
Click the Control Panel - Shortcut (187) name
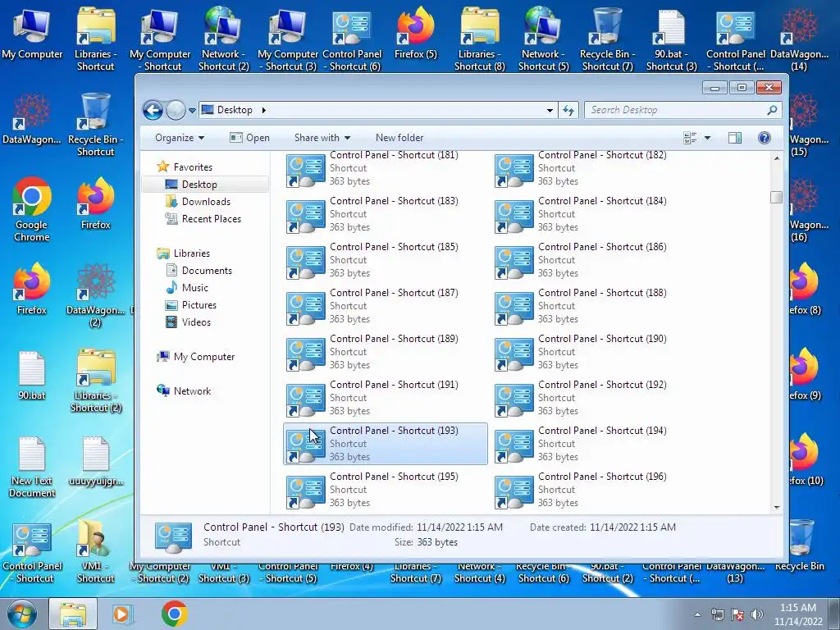(394, 293)
